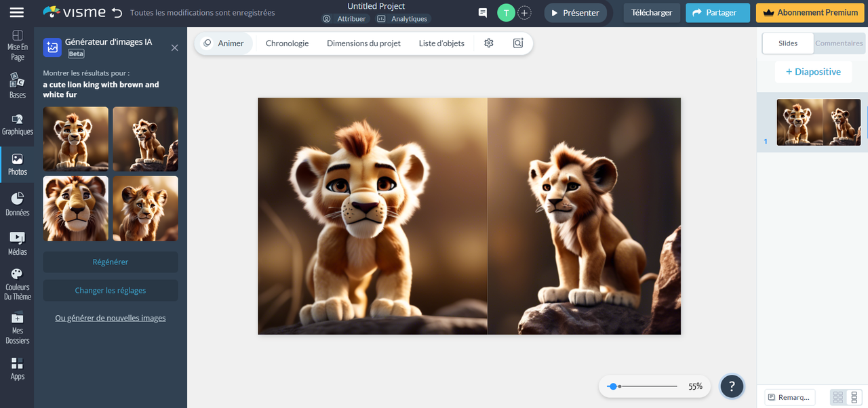Click the Présenter button

pos(576,13)
